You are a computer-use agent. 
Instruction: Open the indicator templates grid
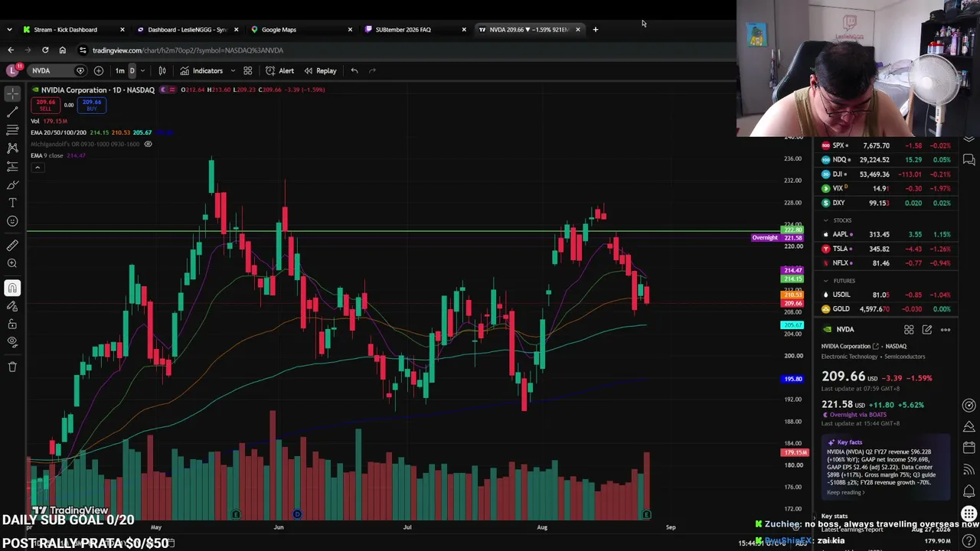coord(247,70)
